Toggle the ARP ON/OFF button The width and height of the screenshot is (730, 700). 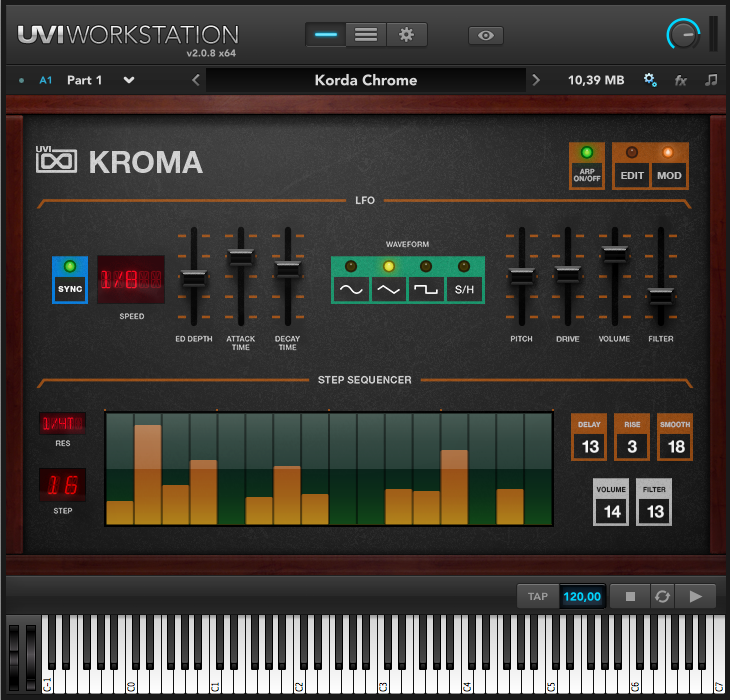[x=587, y=166]
